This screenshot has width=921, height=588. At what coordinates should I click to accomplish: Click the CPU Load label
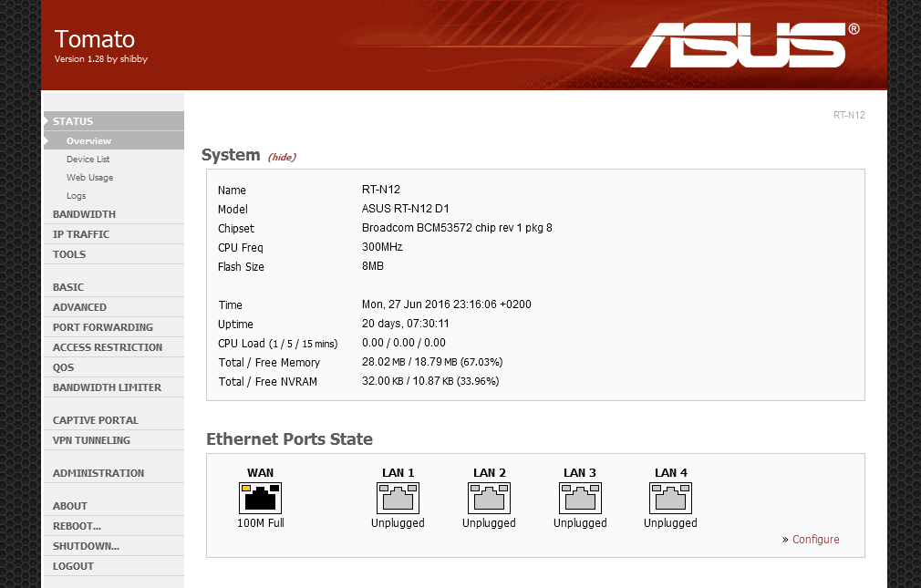[x=278, y=344]
